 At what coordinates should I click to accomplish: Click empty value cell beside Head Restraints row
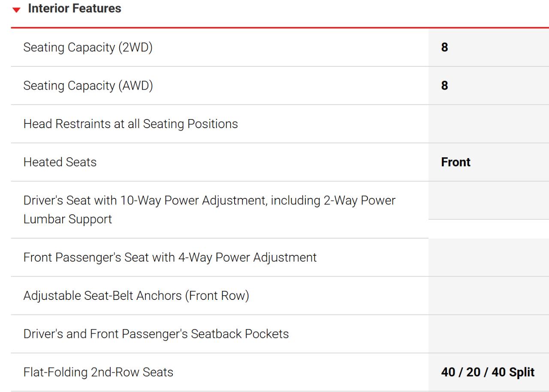[x=489, y=124]
